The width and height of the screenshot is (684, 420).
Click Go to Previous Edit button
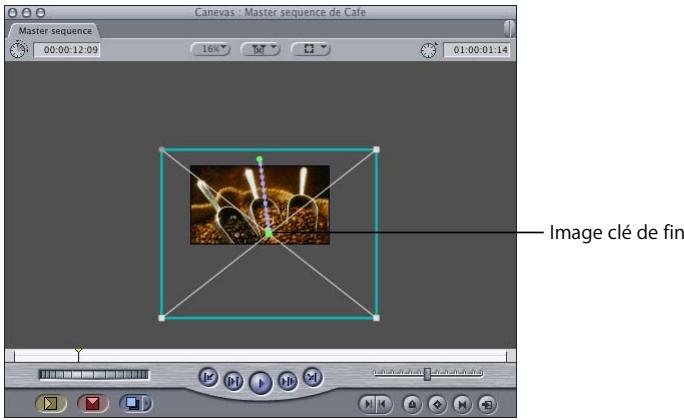(x=209, y=377)
